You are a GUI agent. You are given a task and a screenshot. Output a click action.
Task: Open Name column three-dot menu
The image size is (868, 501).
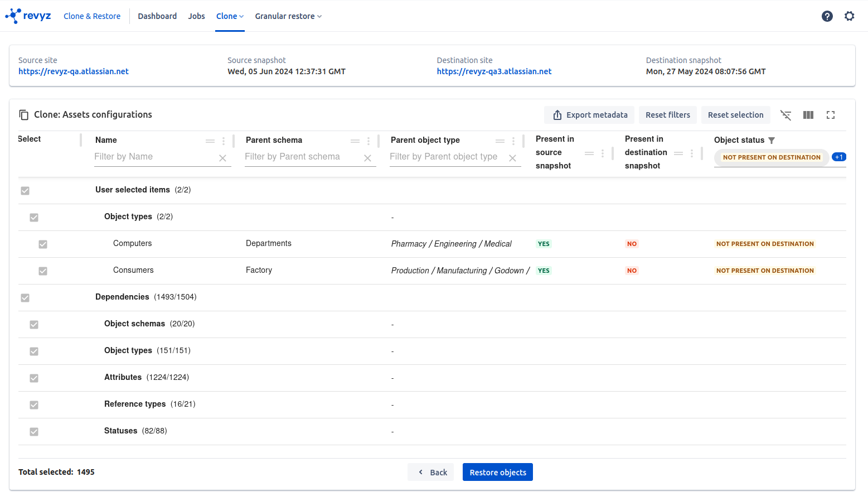[224, 141]
